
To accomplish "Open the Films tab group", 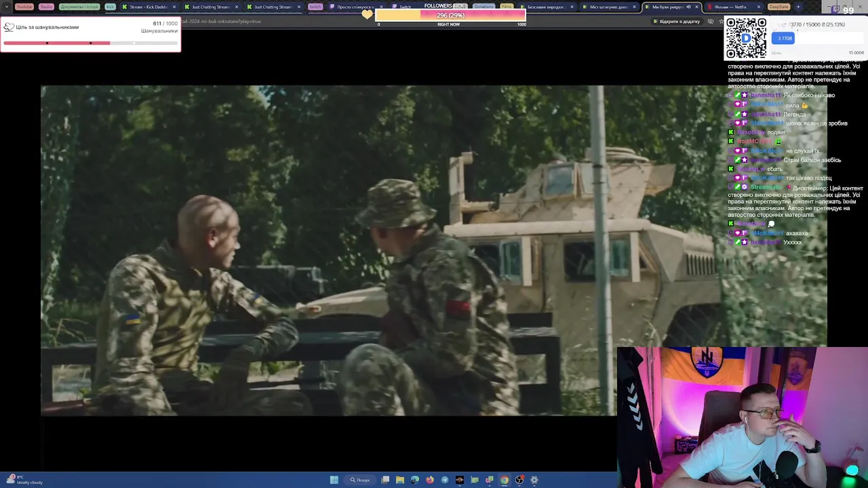I will pyautogui.click(x=507, y=7).
